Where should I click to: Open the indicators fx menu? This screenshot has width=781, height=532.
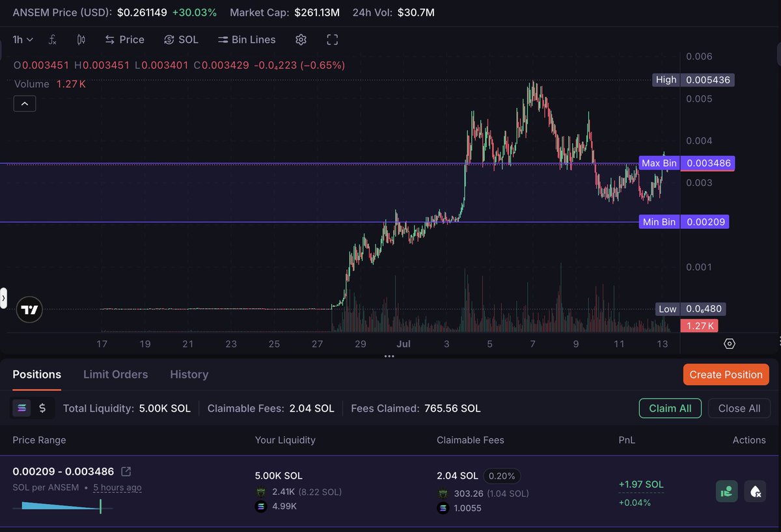[53, 40]
